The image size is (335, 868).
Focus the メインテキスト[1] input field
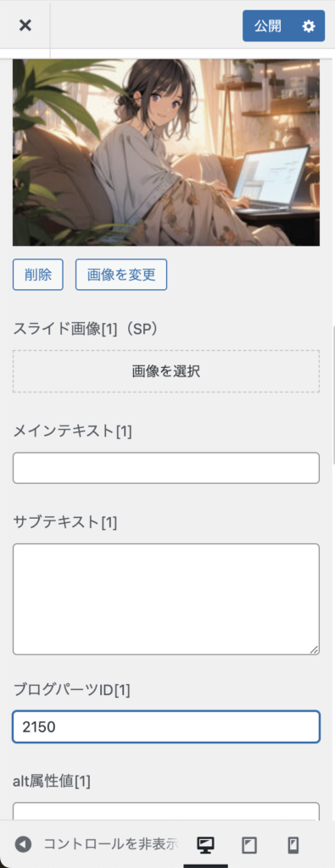click(166, 468)
